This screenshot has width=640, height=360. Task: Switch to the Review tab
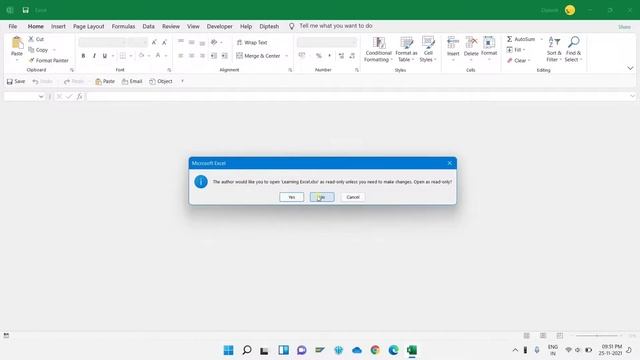(x=171, y=26)
